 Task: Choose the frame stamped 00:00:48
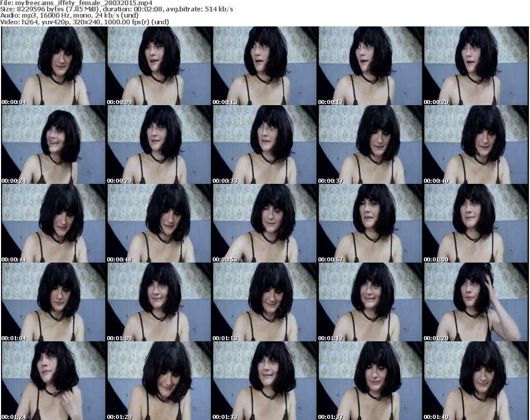click(x=159, y=223)
